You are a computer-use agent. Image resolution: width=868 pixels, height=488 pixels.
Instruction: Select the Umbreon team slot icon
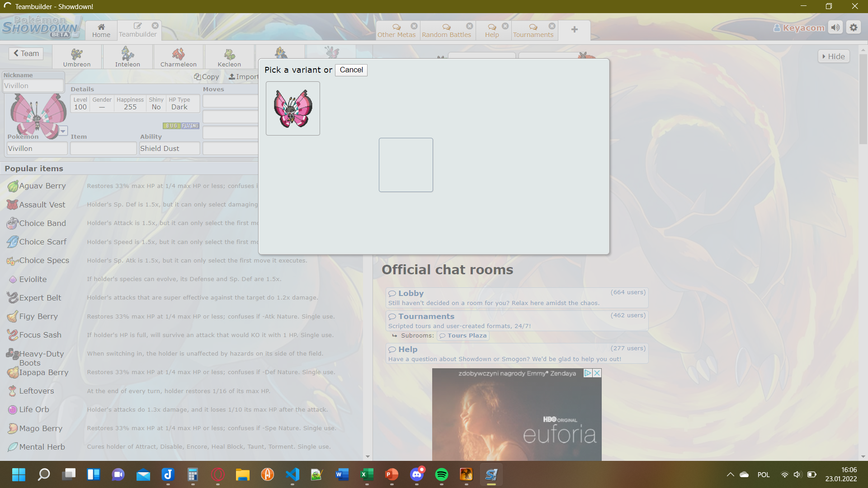(x=77, y=57)
